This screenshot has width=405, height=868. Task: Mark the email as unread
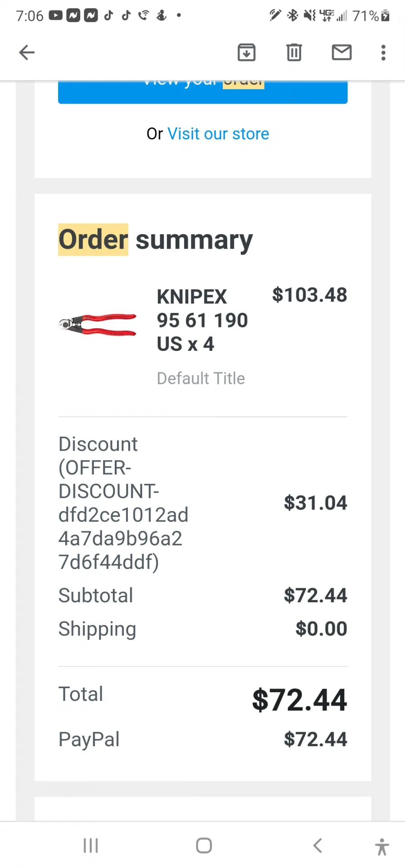[342, 53]
